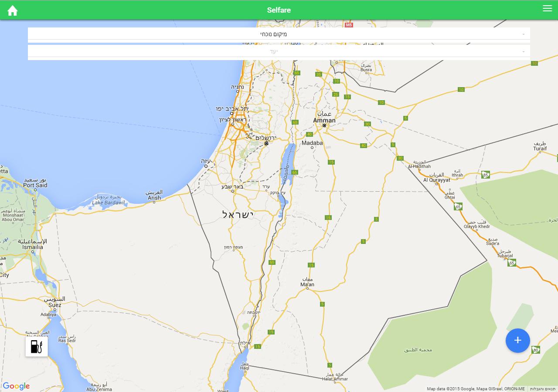Viewport: 558px width, 392px height.
Task: Click the Turaif label
Action: pyautogui.click(x=540, y=149)
